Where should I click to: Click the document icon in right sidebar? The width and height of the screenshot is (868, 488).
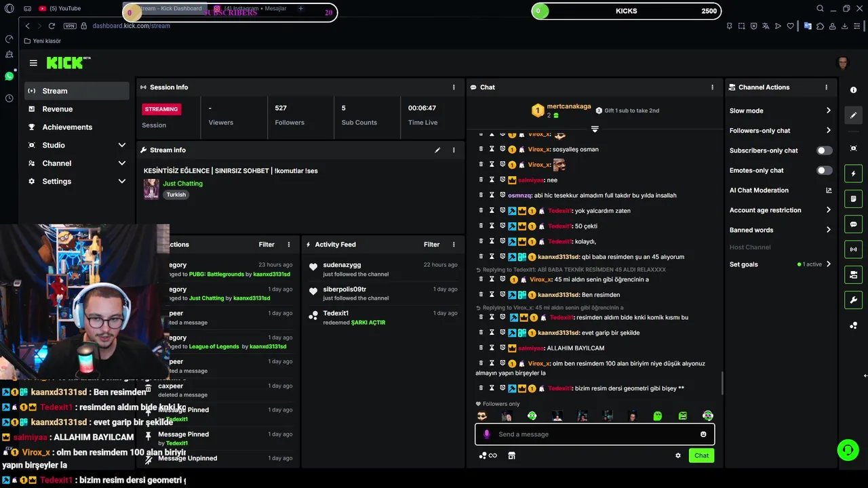pyautogui.click(x=853, y=199)
